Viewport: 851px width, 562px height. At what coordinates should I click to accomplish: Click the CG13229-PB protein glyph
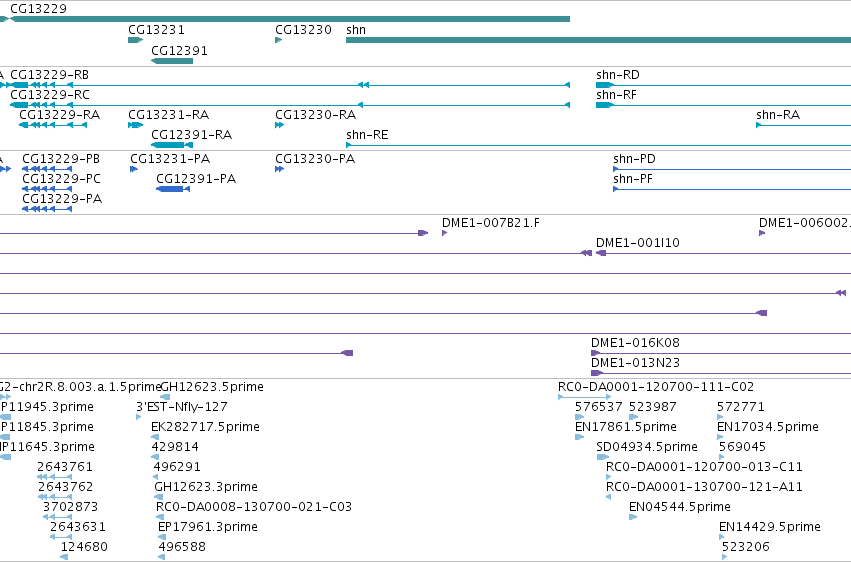[x=47, y=169]
